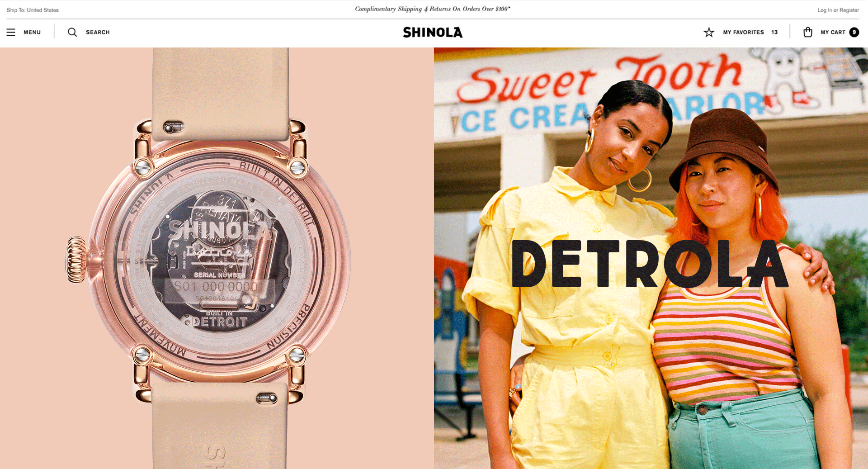Open Log In or Register link
The width and height of the screenshot is (868, 469).
(838, 10)
